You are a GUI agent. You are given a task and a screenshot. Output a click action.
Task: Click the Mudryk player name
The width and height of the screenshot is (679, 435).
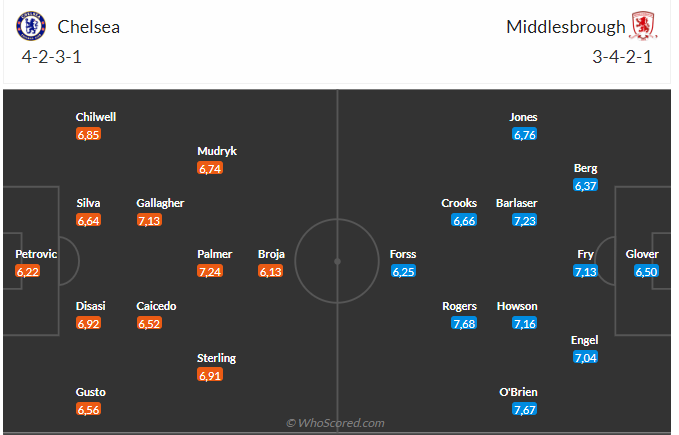point(217,151)
